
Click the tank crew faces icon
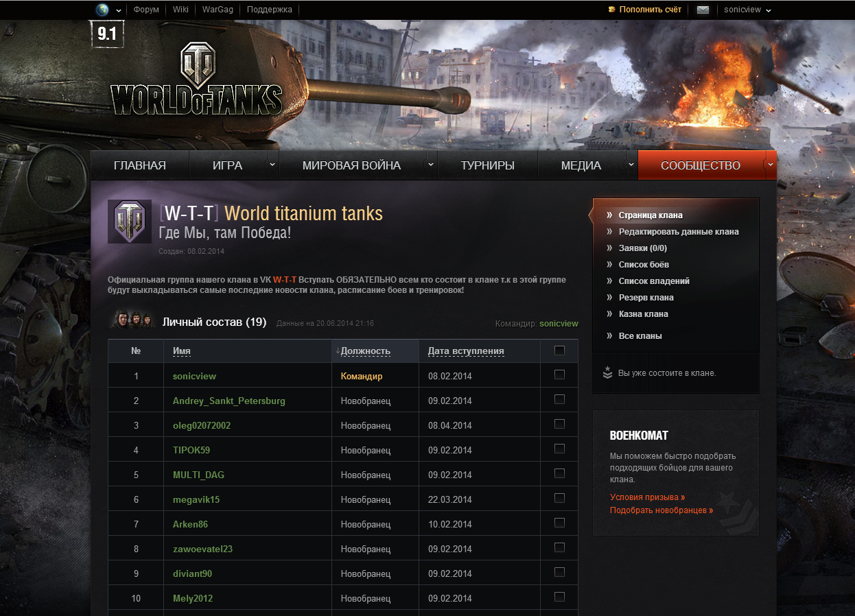pos(132,320)
